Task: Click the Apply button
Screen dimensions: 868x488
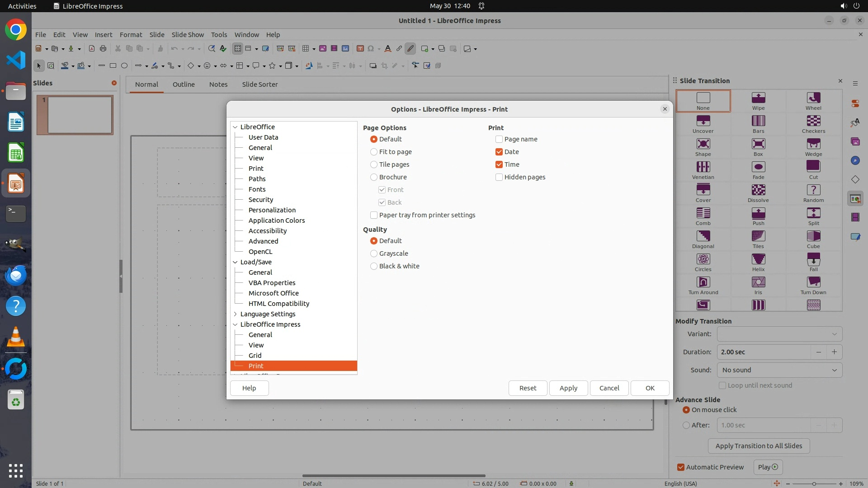Action: [x=568, y=388]
